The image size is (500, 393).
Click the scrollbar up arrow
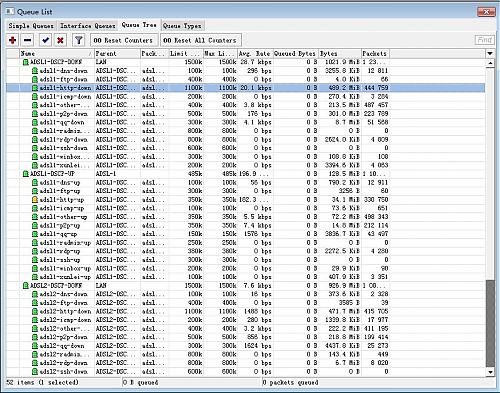[490, 63]
